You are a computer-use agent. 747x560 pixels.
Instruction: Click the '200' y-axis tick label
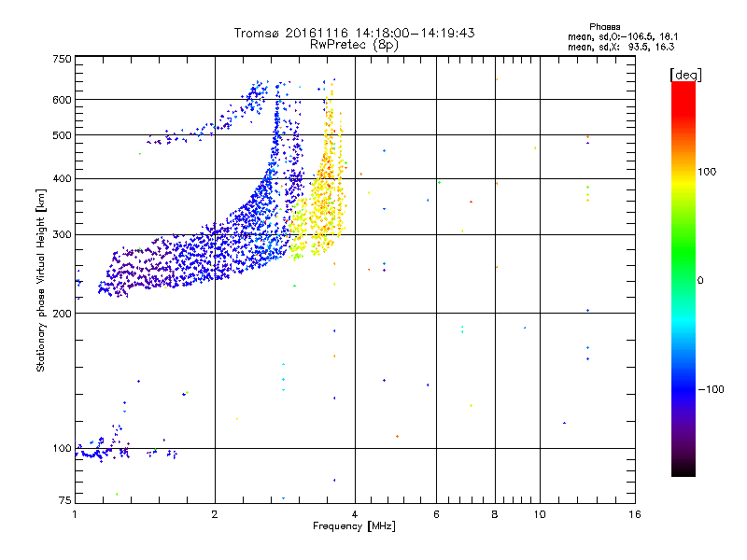click(62, 314)
